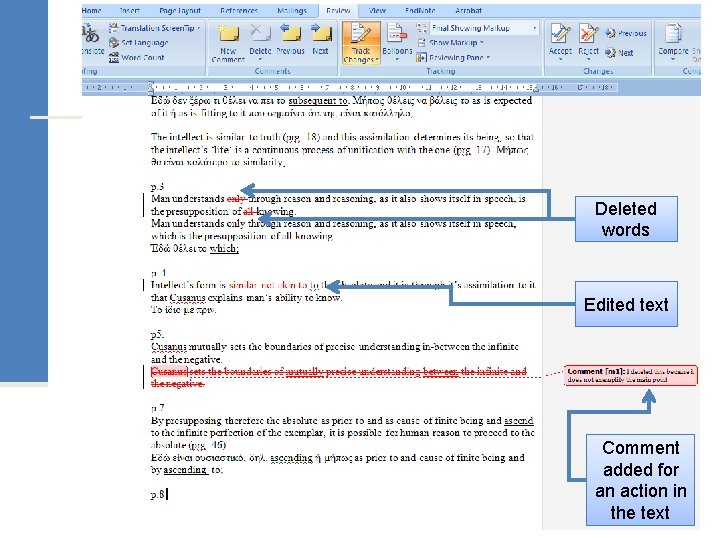Click the underlined word 'which;'
The image size is (720, 540).
coord(224,248)
